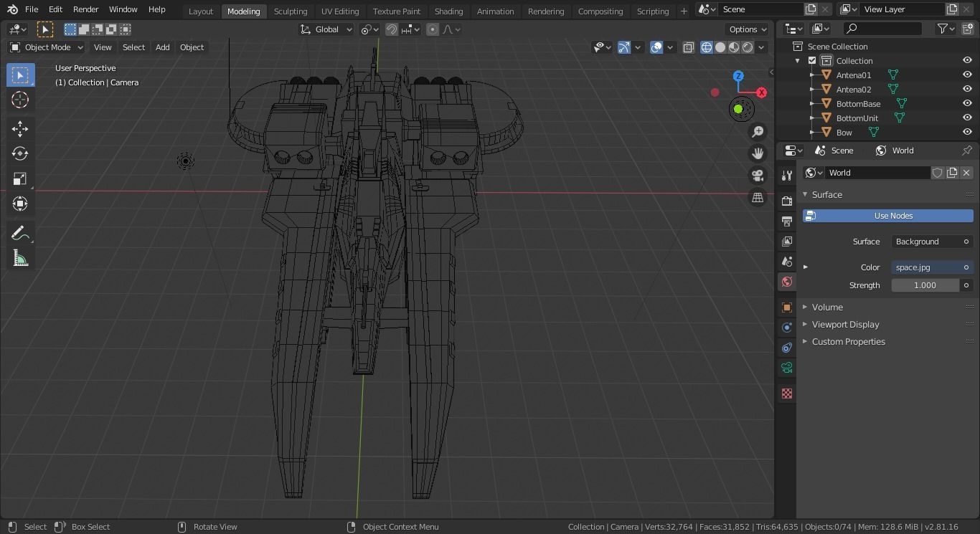980x534 pixels.
Task: Open the Render menu
Action: pyautogui.click(x=85, y=9)
